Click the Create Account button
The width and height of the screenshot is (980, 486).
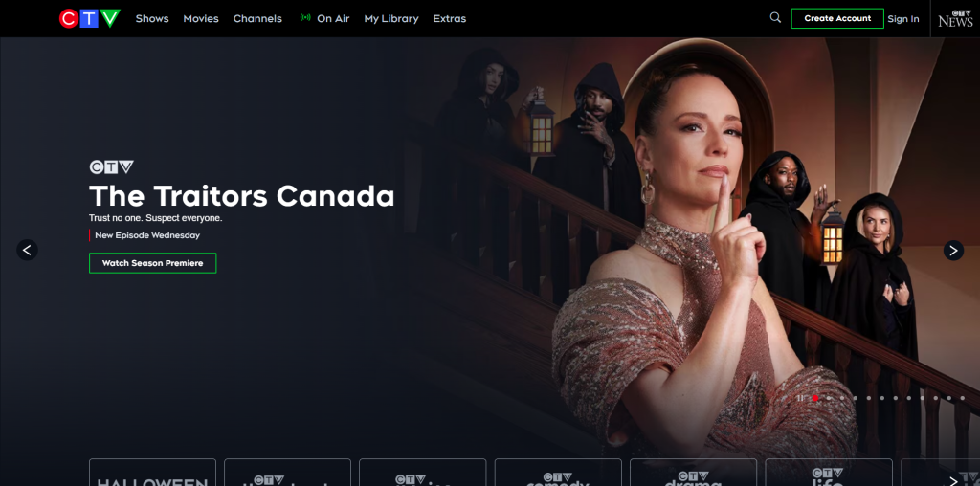pyautogui.click(x=837, y=19)
